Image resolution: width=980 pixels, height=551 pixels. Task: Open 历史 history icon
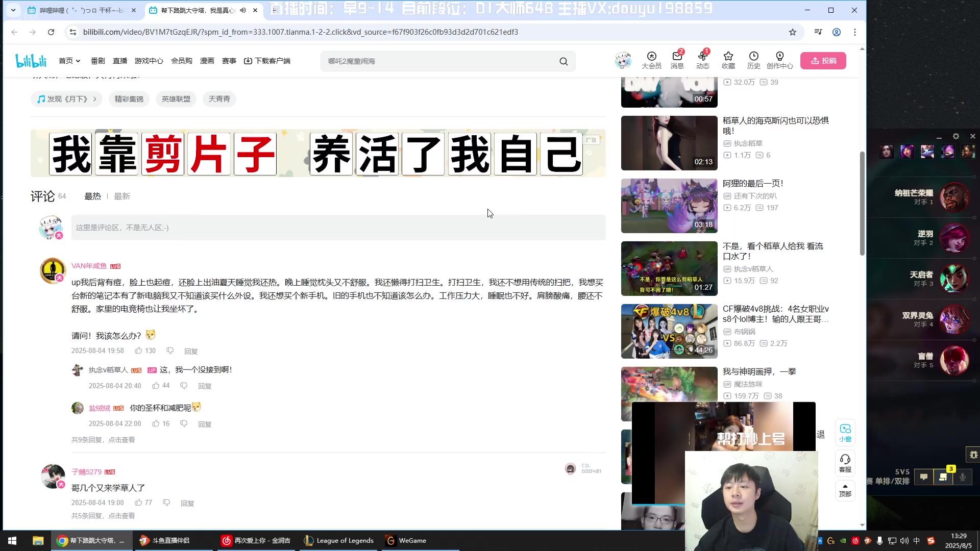pos(753,60)
